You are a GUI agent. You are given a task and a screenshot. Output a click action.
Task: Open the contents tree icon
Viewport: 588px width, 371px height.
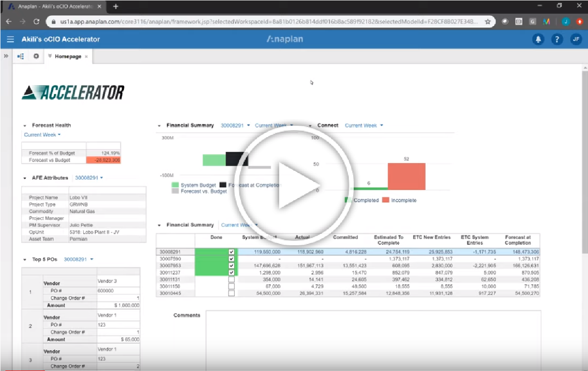pyautogui.click(x=21, y=57)
